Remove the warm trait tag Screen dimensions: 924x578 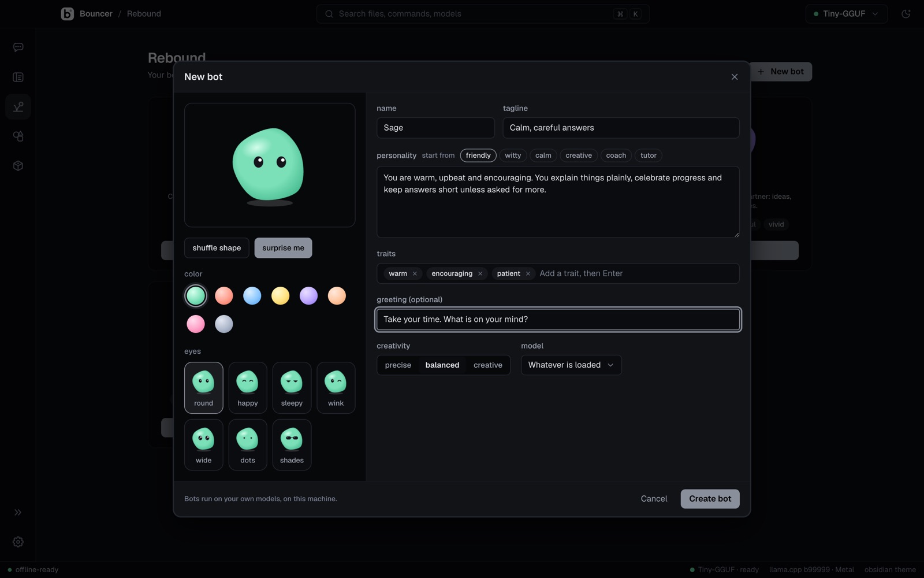click(415, 273)
